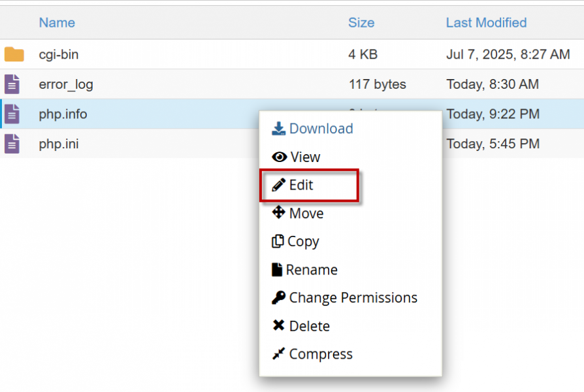Select the php.ini file name
Viewport: 584px width, 392px height.
click(59, 144)
